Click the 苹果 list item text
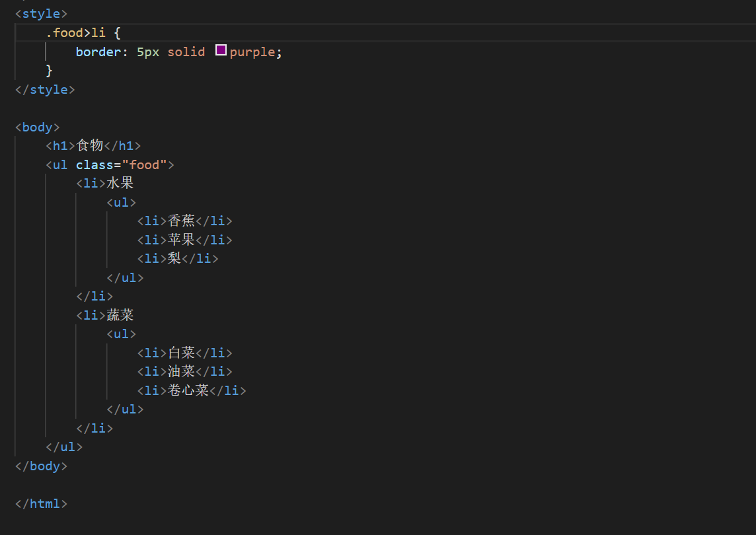Screen dimensions: 756x535 (181, 239)
